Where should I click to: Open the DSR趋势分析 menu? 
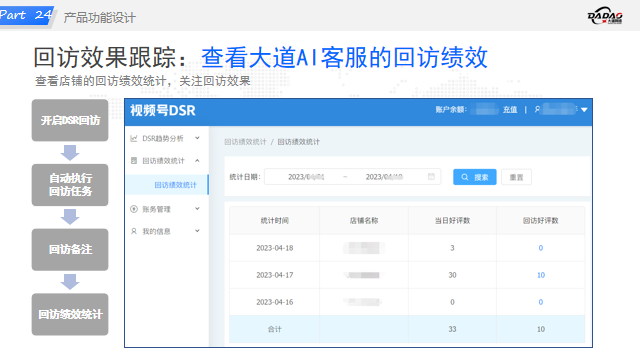[167, 138]
